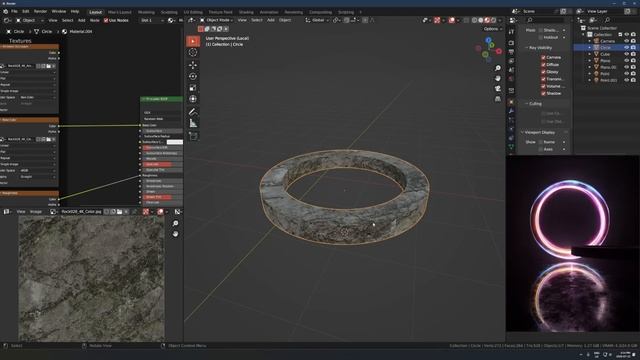
Task: Open the Object properties tab
Action: click(x=511, y=102)
